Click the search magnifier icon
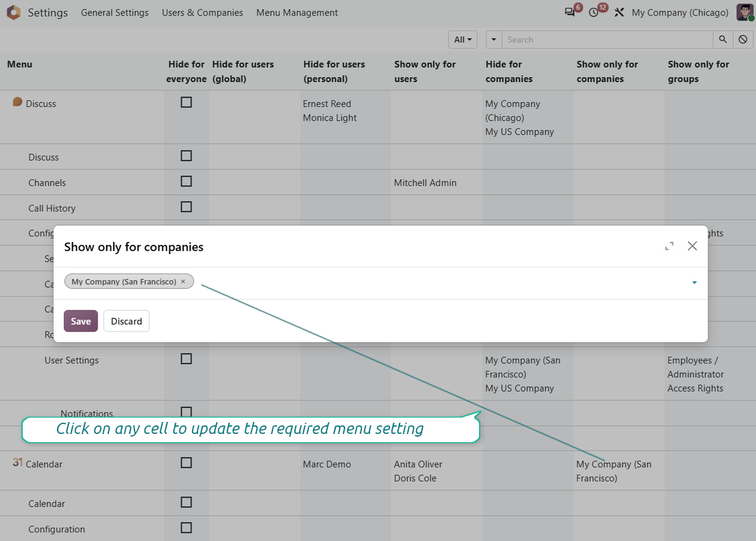 coord(723,39)
